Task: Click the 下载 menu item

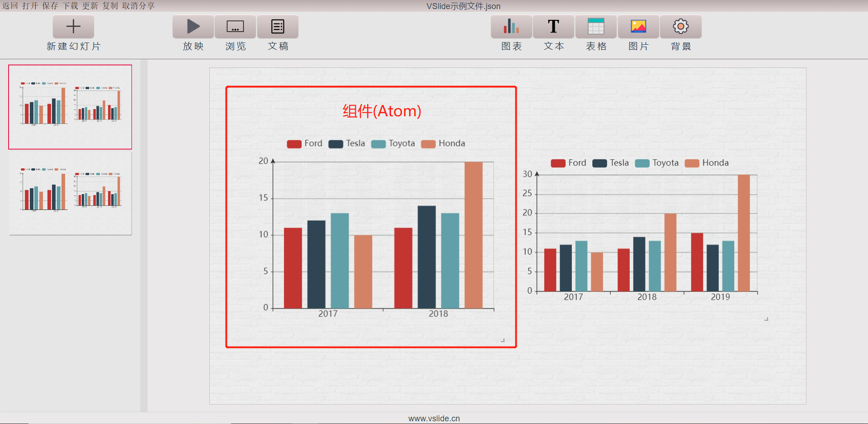Action: (x=70, y=6)
